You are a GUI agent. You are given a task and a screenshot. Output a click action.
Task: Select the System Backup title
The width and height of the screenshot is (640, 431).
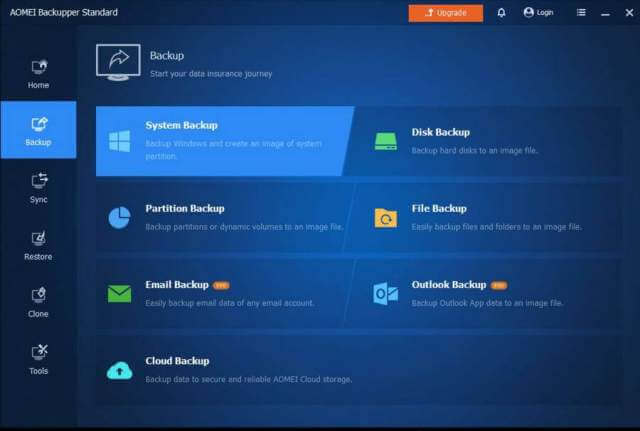181,125
